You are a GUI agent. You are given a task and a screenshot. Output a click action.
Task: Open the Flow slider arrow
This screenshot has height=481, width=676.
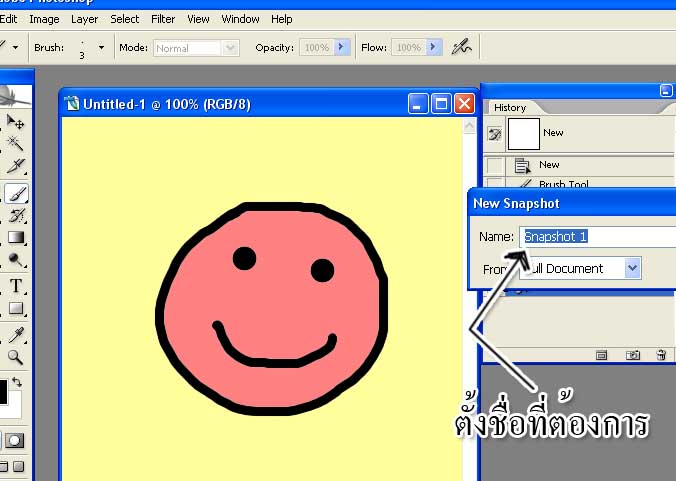pyautogui.click(x=434, y=47)
